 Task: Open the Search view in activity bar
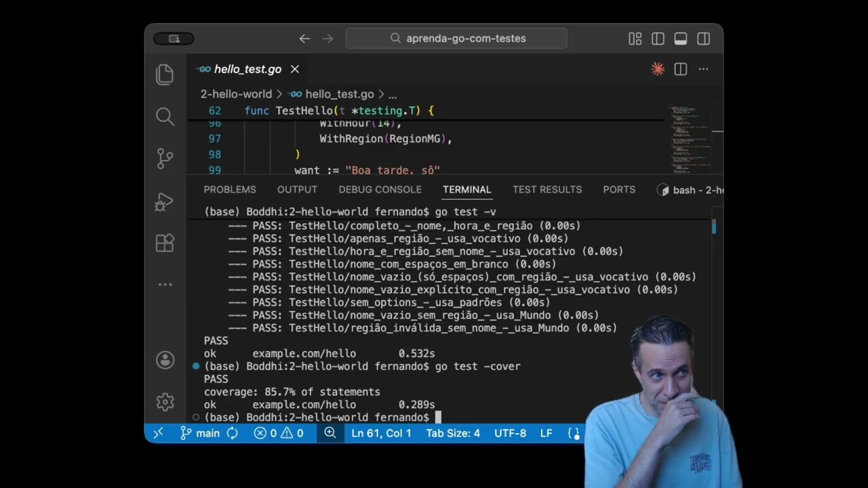pos(165,116)
